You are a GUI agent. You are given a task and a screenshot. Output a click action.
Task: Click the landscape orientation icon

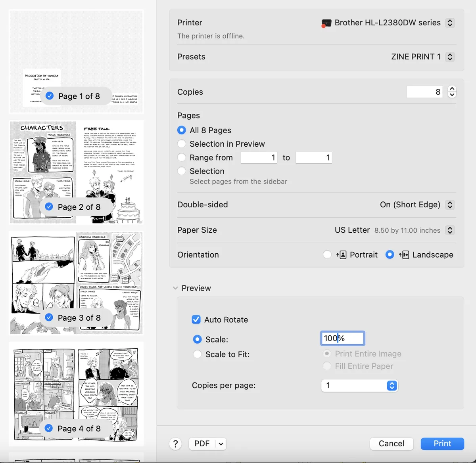(x=404, y=255)
